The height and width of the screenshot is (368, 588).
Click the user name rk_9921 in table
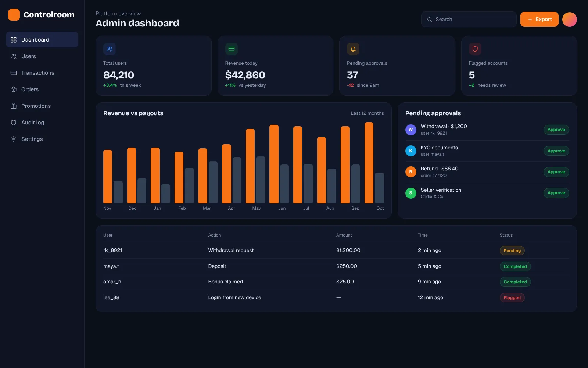click(113, 250)
